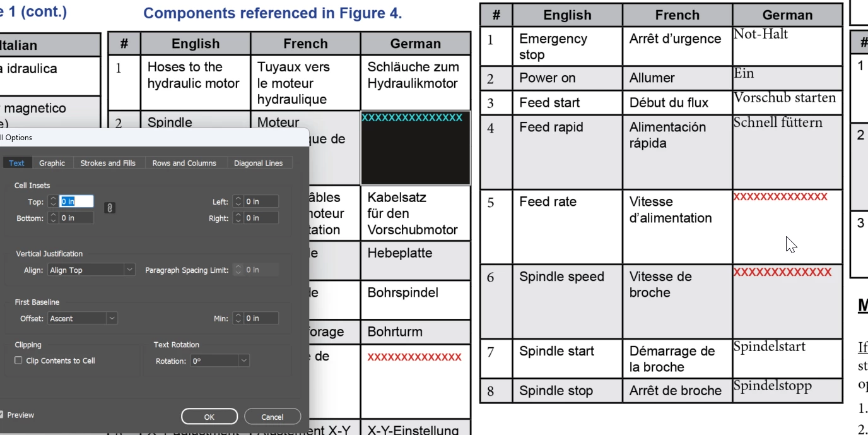
Task: Click the 'Spindle start' cell
Action: [567, 359]
